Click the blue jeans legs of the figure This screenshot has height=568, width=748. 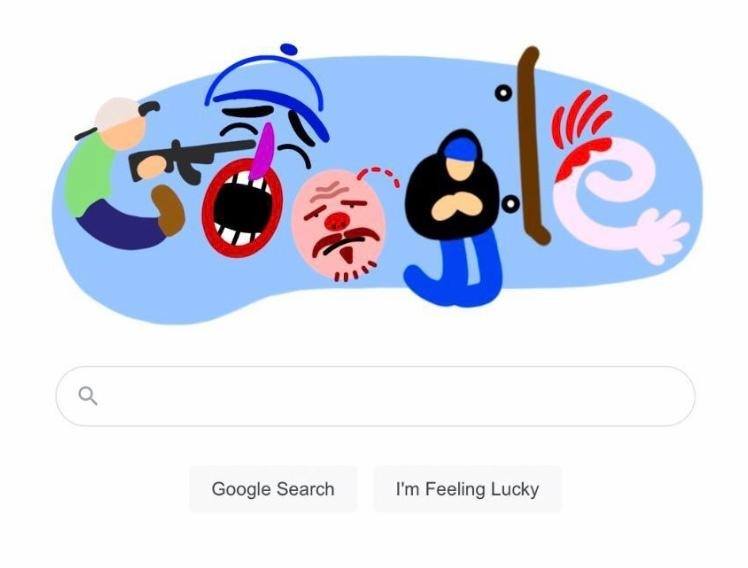[456, 272]
